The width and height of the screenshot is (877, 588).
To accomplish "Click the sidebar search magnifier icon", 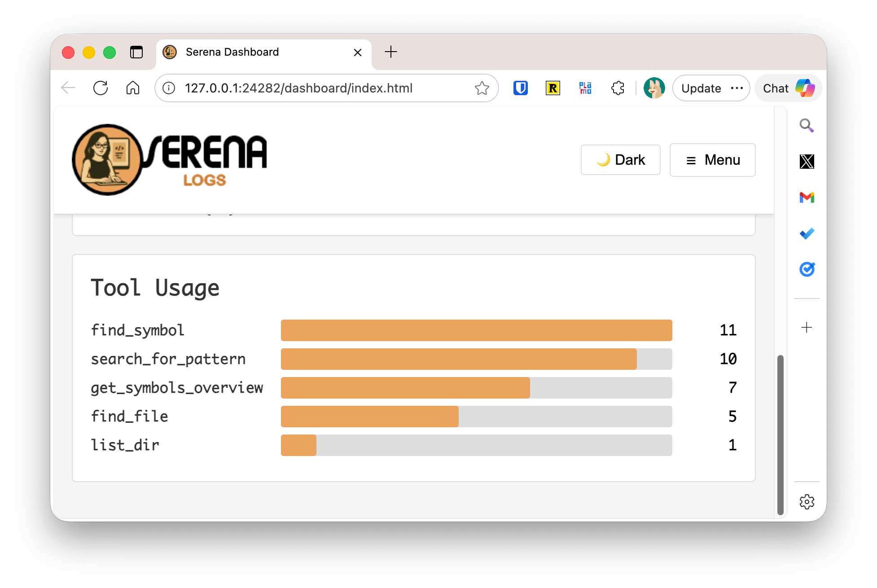I will pyautogui.click(x=807, y=126).
